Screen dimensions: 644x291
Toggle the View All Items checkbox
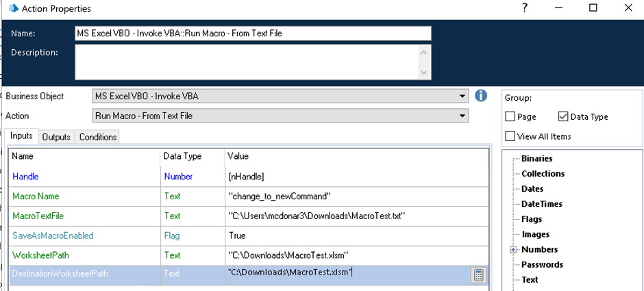510,136
